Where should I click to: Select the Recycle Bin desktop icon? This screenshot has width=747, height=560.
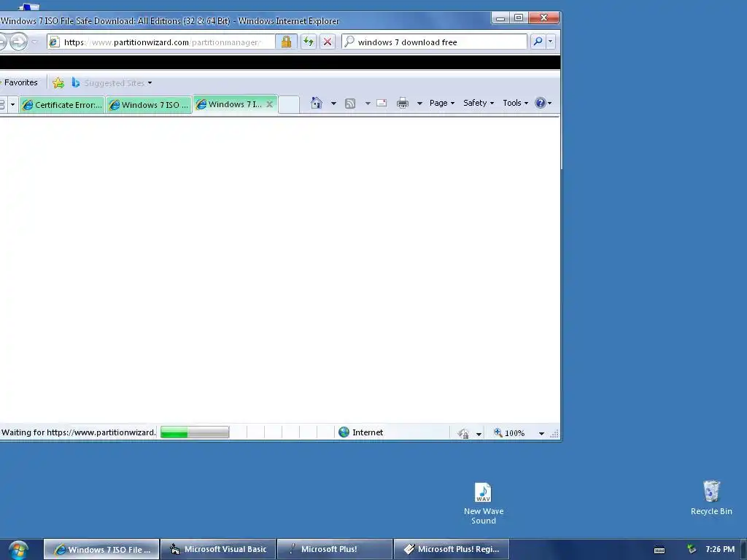coord(711,498)
